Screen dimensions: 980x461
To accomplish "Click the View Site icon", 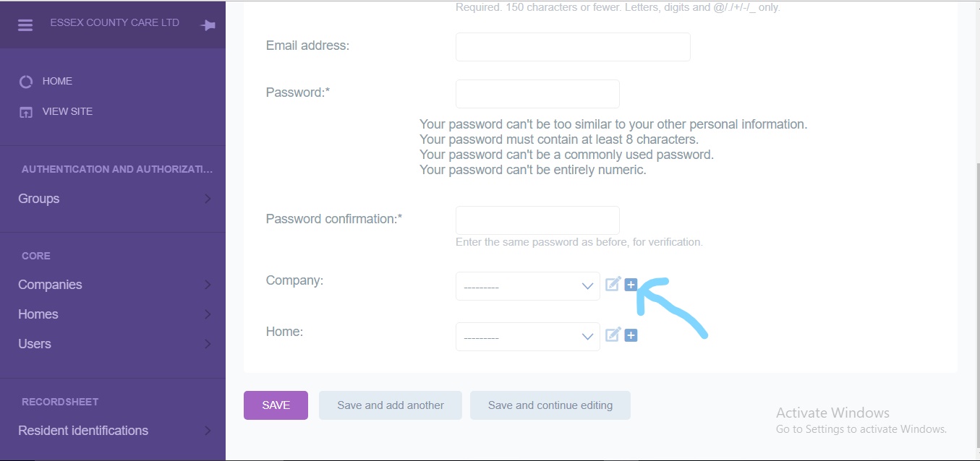I will click(26, 112).
